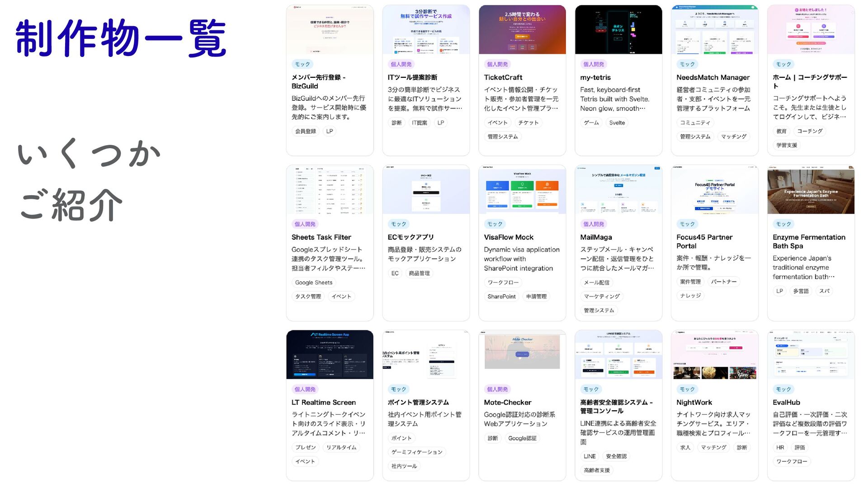Click the LT Realtime Screen preview image
868x488 pixels.
(x=330, y=355)
